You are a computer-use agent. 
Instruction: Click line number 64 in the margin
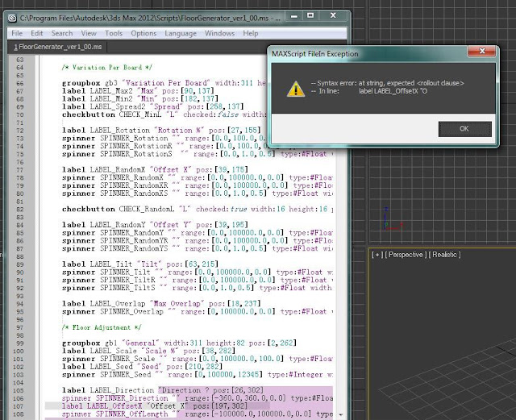click(x=19, y=68)
